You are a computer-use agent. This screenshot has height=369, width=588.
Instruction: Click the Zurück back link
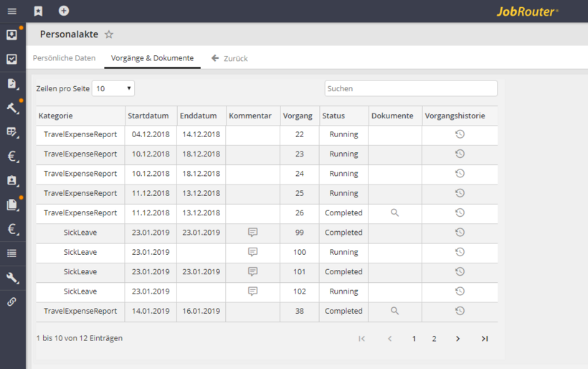point(229,58)
